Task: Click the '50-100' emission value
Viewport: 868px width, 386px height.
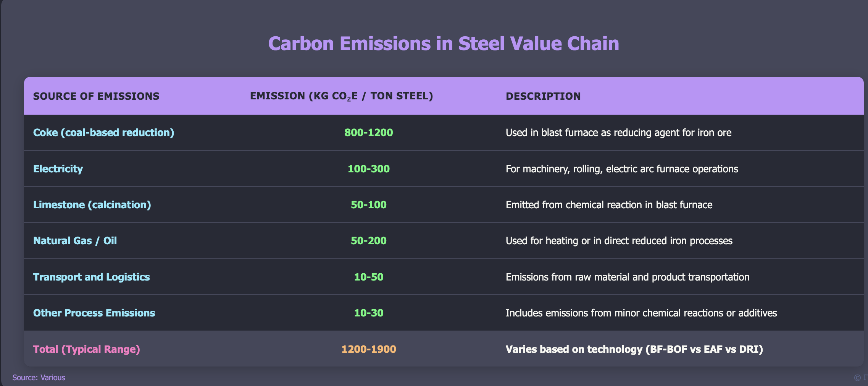Action: tap(368, 205)
